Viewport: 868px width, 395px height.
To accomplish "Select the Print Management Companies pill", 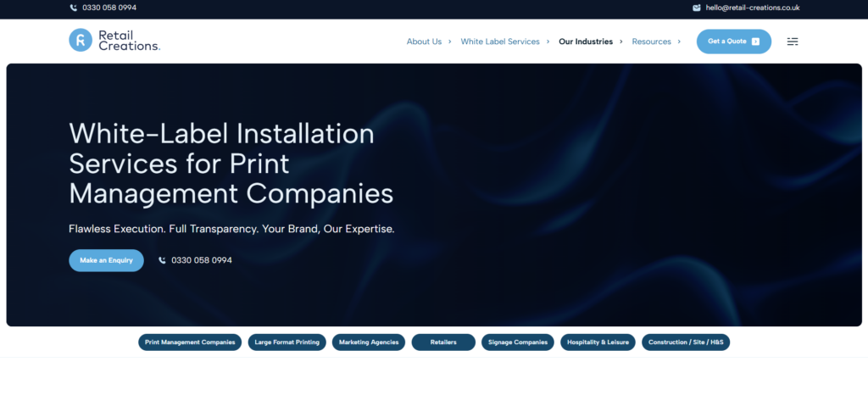I will (190, 342).
